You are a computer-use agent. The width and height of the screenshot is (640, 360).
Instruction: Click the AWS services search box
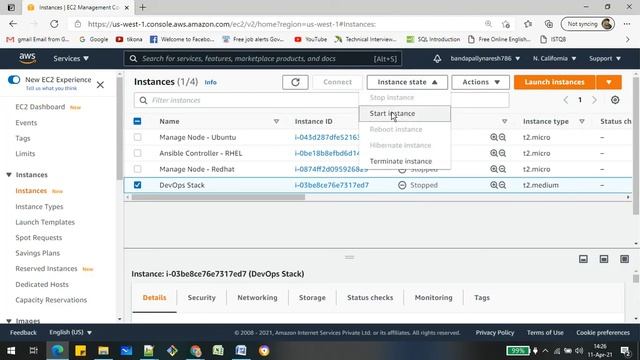(x=263, y=59)
